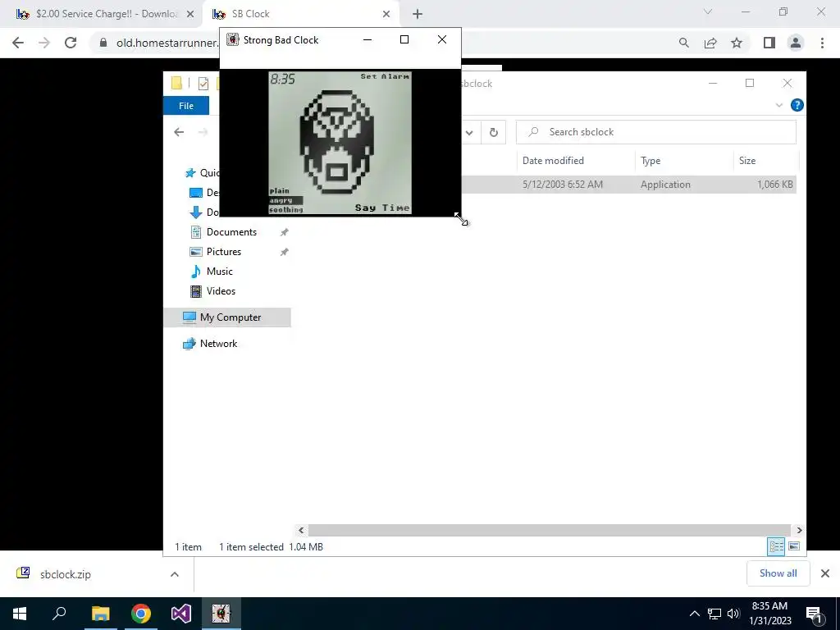Click the Properties checkmark quick access icon
The width and height of the screenshot is (840, 630).
click(x=203, y=83)
